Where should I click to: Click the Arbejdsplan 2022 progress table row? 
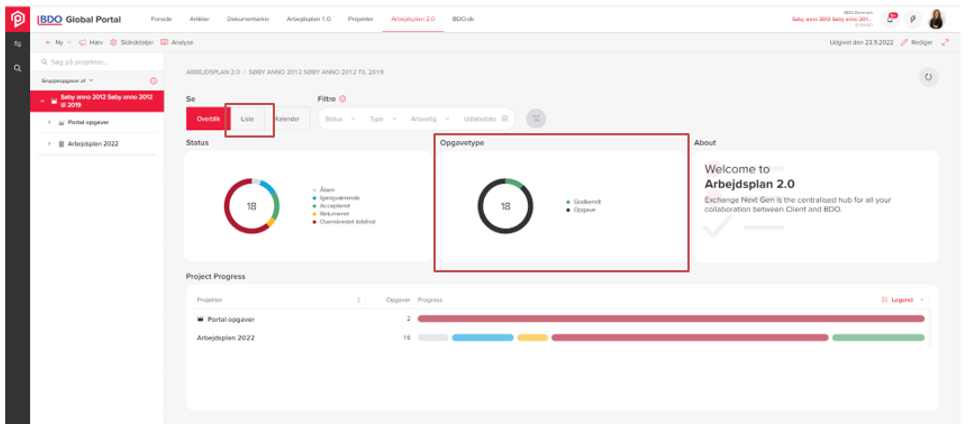pos(561,338)
